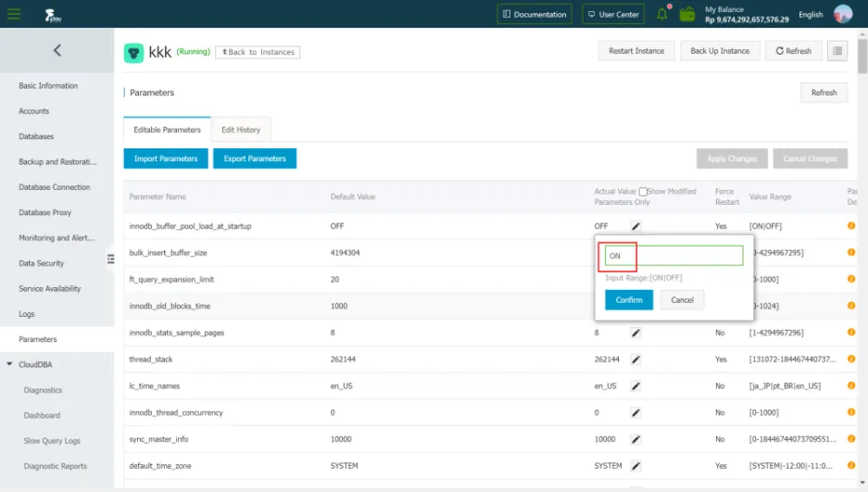Show info for innodb_thread_concurrency
Image resolution: width=868 pixels, height=492 pixels.
coord(850,411)
